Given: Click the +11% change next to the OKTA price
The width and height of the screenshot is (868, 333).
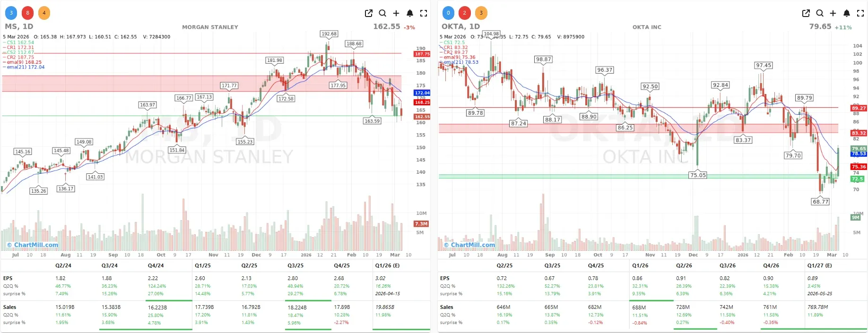Looking at the screenshot, I should click(x=843, y=27).
